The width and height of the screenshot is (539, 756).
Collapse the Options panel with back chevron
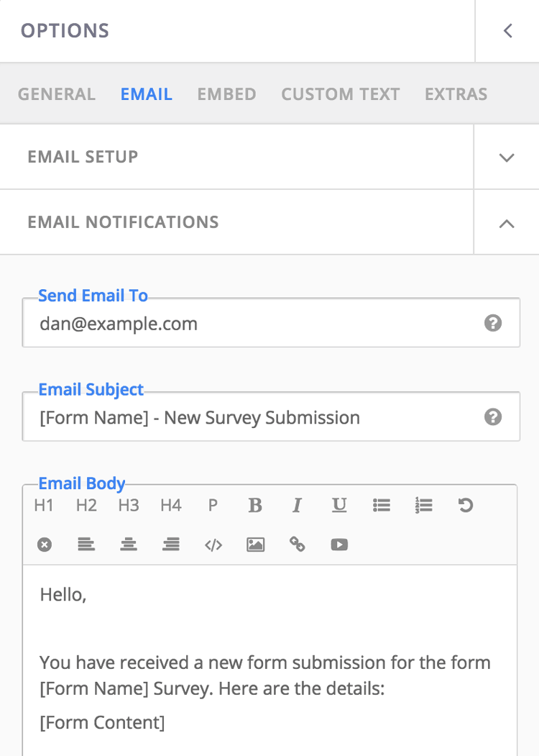pos(507,31)
